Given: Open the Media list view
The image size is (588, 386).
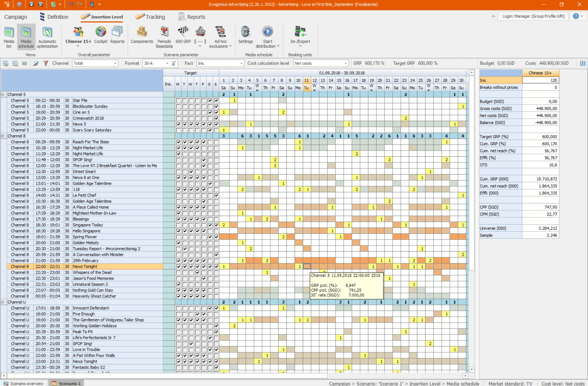Looking at the screenshot, I should [x=9, y=37].
